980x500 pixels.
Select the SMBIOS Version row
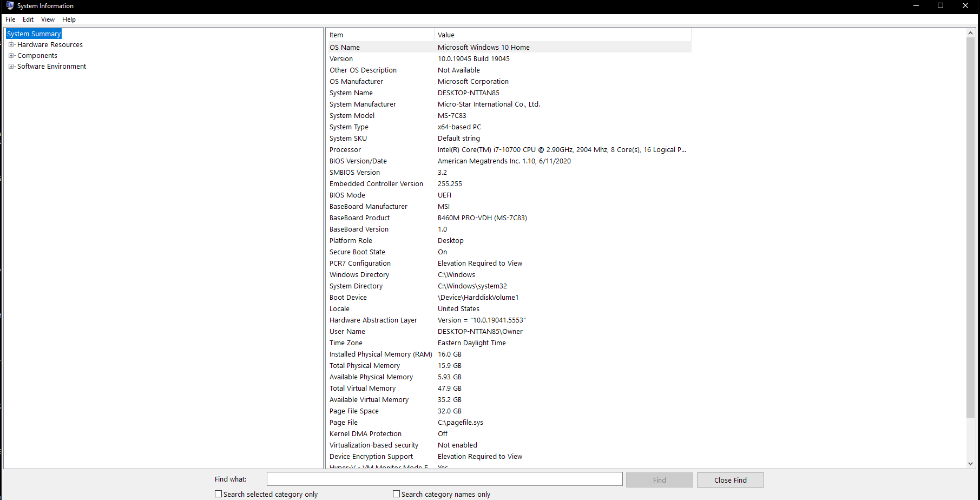[510, 172]
